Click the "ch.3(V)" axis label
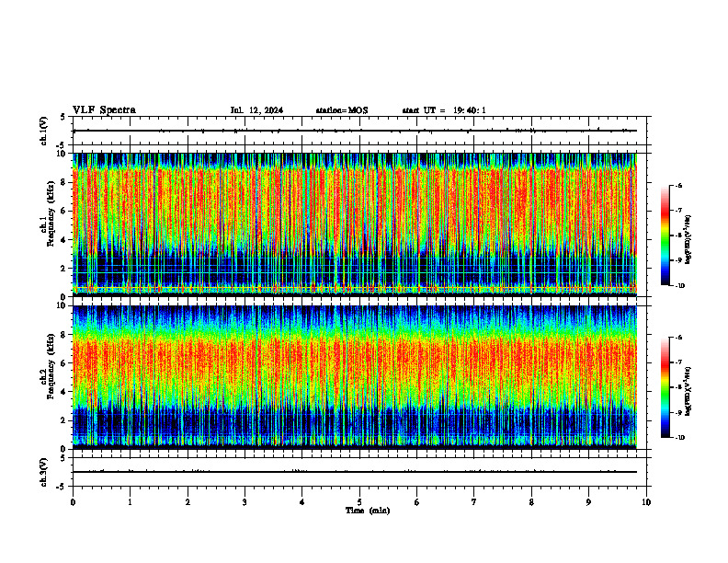The image size is (728, 563). (x=44, y=472)
